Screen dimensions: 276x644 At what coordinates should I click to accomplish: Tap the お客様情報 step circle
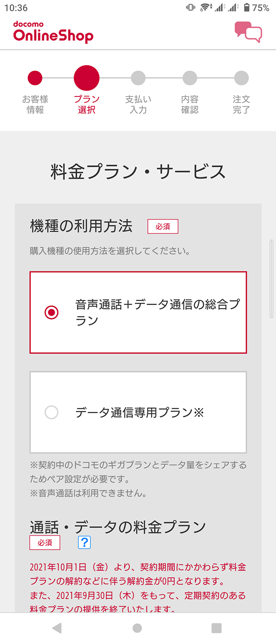(x=35, y=78)
